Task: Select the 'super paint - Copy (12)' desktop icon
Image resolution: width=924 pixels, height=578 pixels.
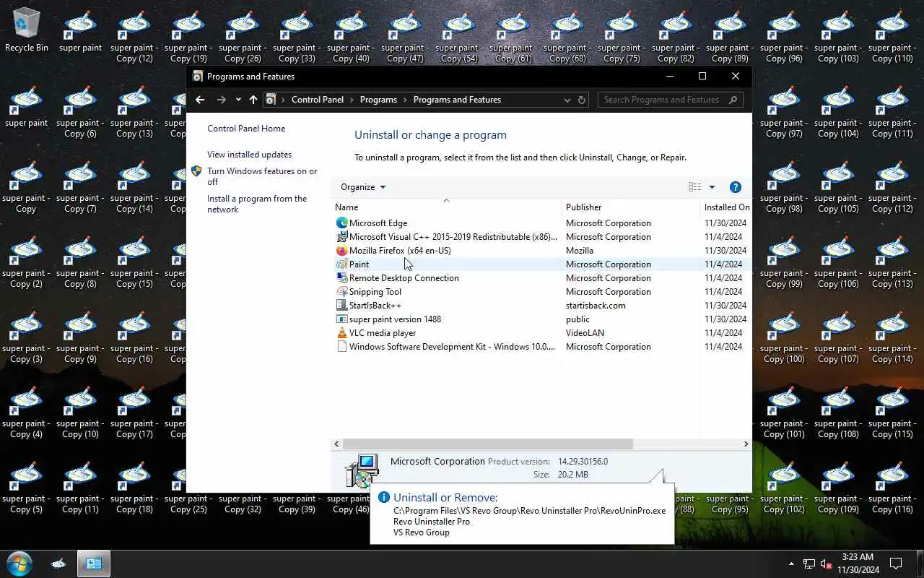Action: tap(134, 36)
